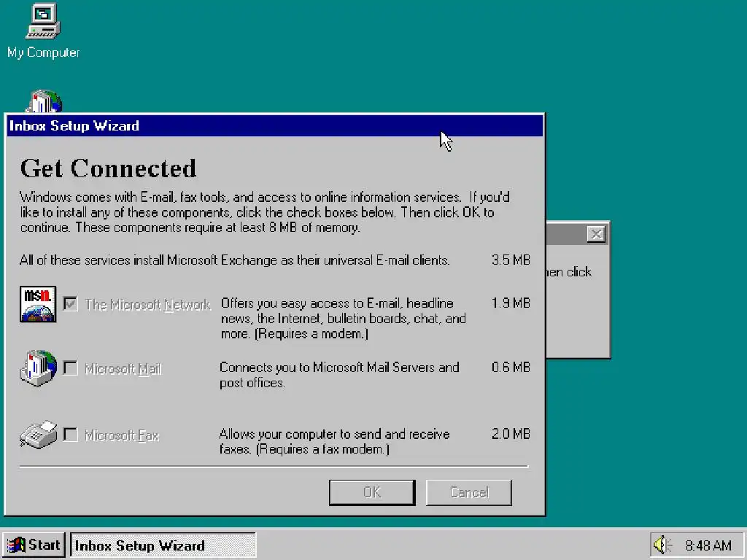Click the Microsoft Fax machine icon
Viewport: 747px width, 560px height.
tap(38, 435)
